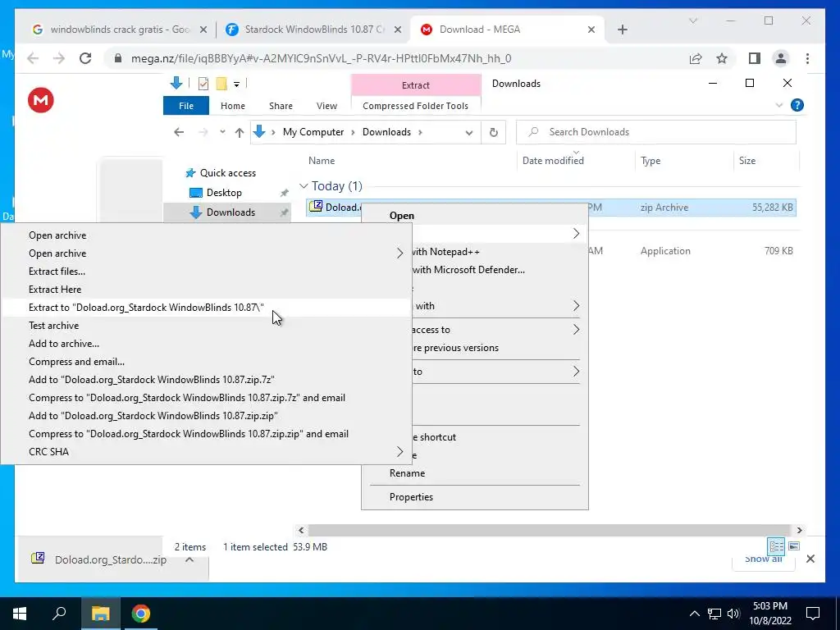Show hidden tray icons

pos(694,614)
